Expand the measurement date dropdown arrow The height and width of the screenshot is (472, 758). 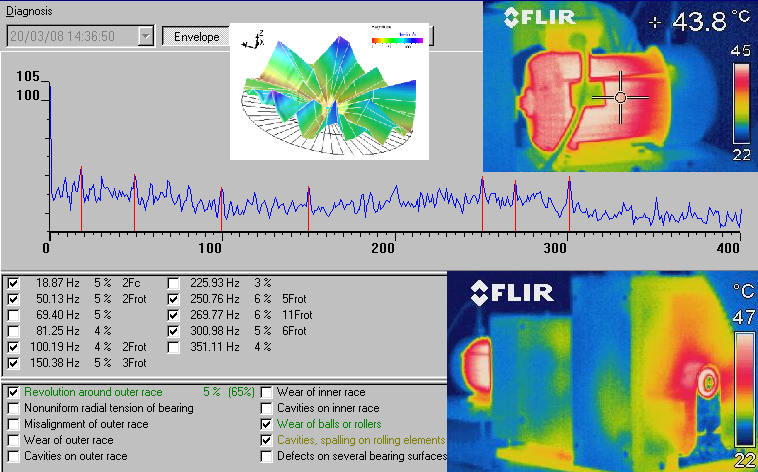(146, 36)
